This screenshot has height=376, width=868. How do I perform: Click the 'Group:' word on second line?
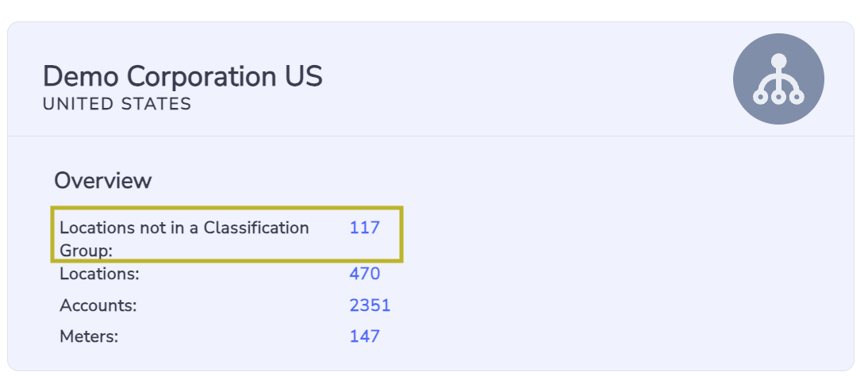(x=86, y=251)
